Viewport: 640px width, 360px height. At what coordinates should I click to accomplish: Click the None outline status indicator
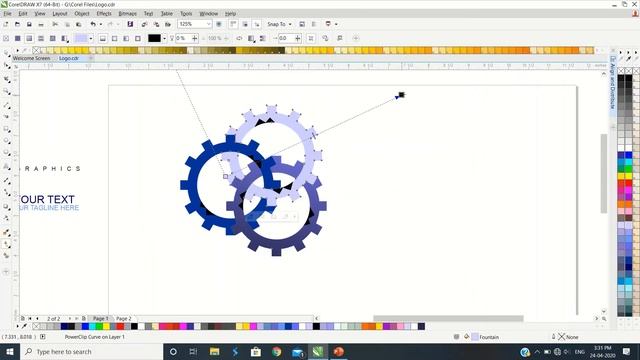[x=568, y=337]
